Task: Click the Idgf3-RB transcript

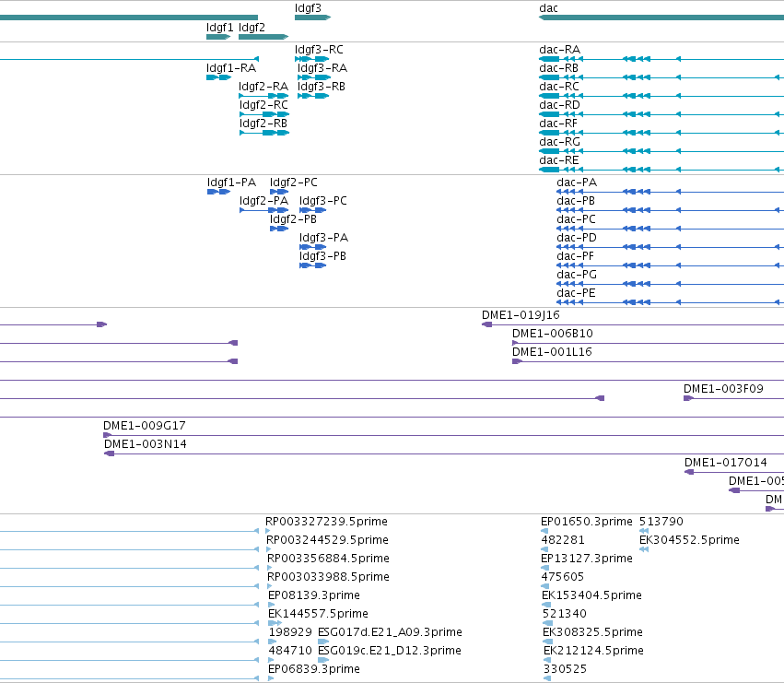Action: click(x=313, y=96)
